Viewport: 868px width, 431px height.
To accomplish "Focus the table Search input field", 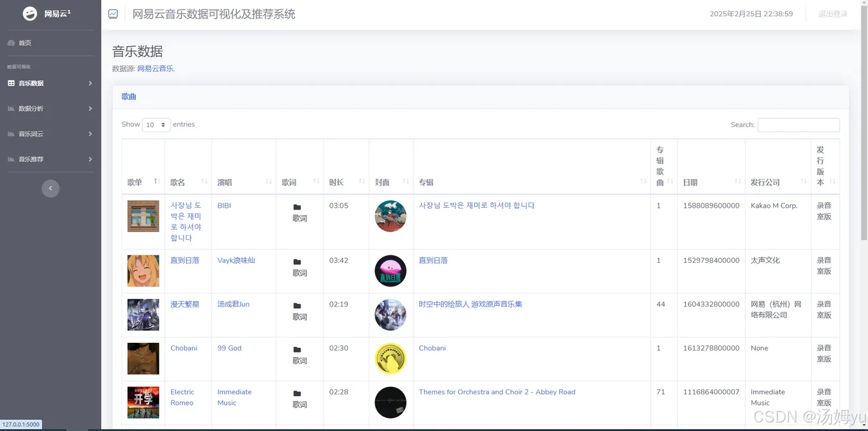I will (x=799, y=125).
